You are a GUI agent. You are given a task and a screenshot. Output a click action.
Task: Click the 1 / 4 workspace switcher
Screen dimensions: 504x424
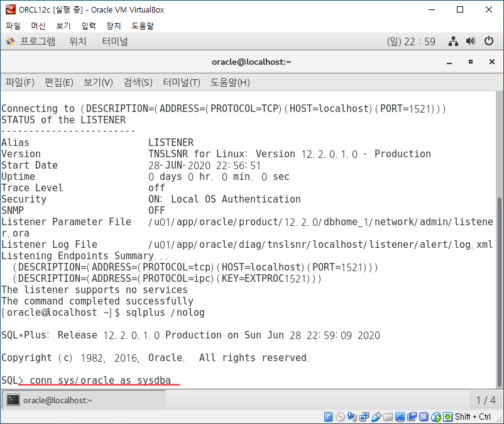[486, 400]
